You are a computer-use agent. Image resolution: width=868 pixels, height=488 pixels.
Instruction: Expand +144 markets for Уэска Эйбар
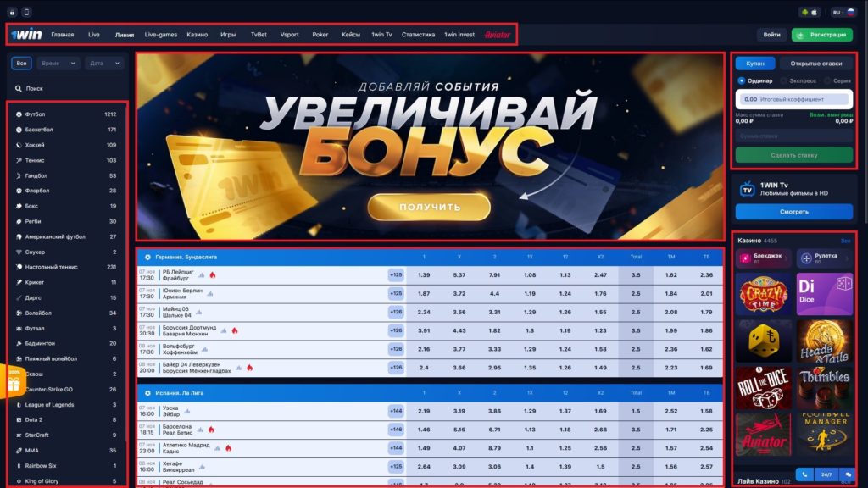click(x=396, y=411)
